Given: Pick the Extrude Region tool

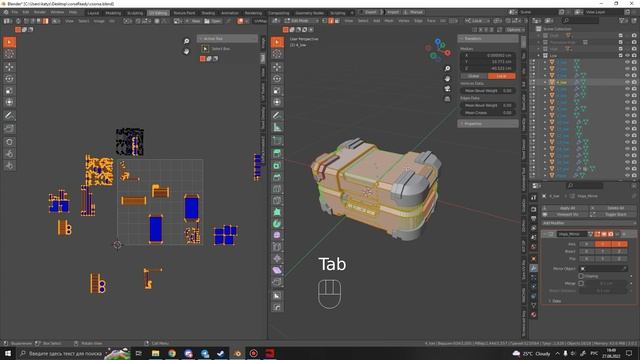Looking at the screenshot, I should pos(277,153).
